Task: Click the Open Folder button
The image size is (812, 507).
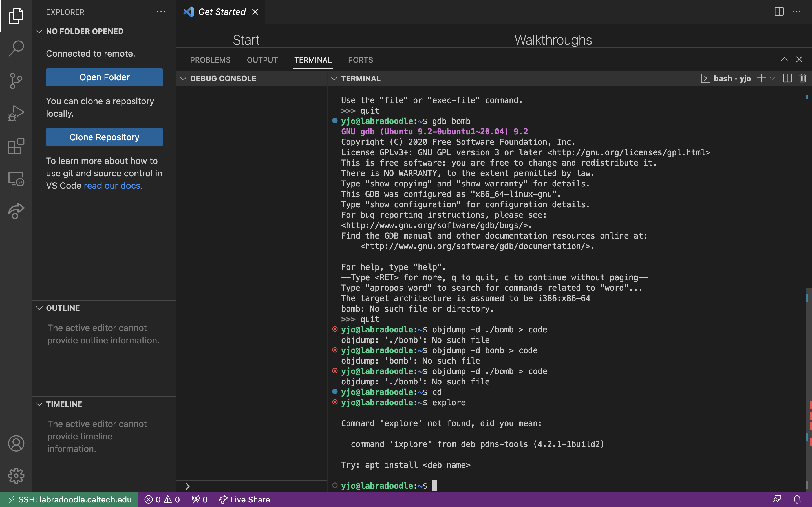Action: click(104, 77)
